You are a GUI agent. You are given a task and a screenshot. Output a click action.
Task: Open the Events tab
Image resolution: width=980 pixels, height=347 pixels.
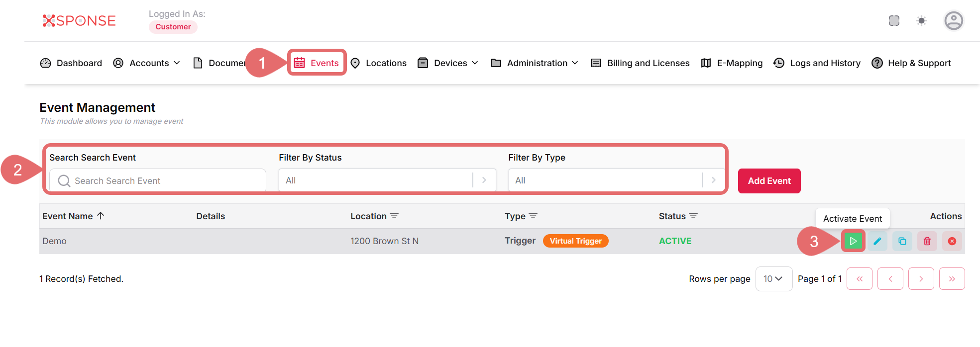317,63
